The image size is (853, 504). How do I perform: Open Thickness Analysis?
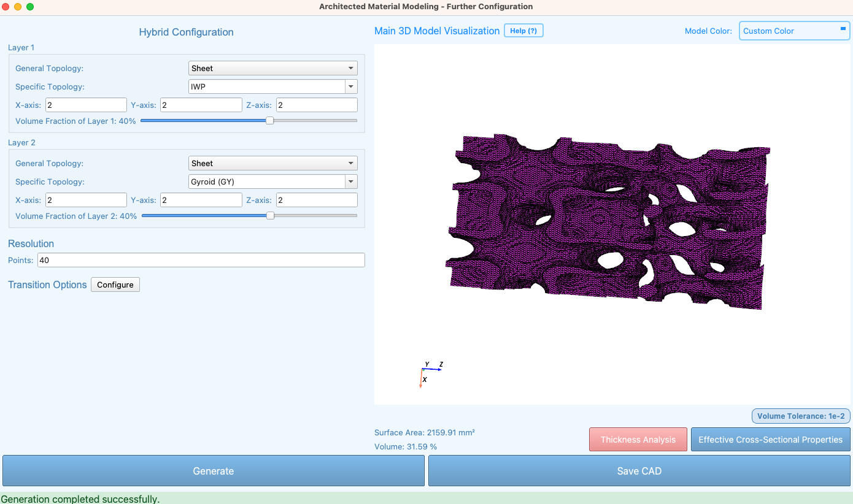click(638, 440)
